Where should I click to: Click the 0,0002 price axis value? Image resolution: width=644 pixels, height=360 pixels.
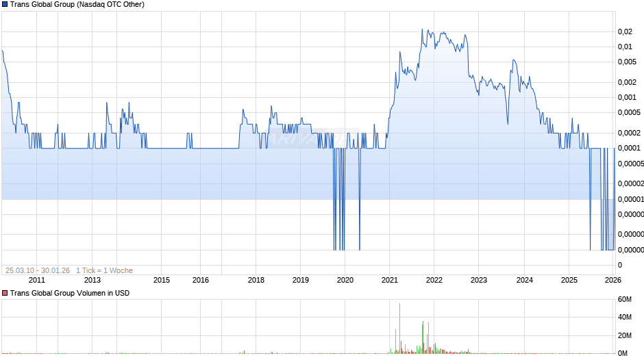(x=629, y=133)
